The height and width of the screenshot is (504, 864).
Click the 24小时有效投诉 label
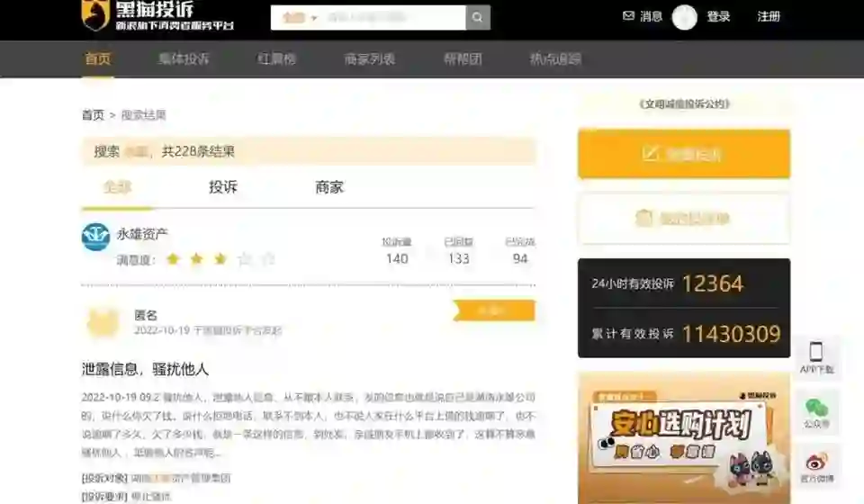click(x=633, y=283)
